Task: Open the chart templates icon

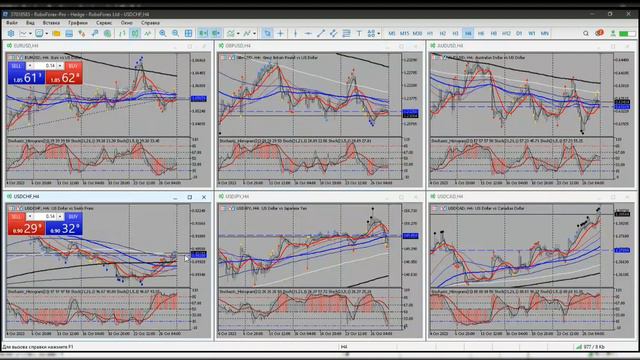Action: coord(247,33)
